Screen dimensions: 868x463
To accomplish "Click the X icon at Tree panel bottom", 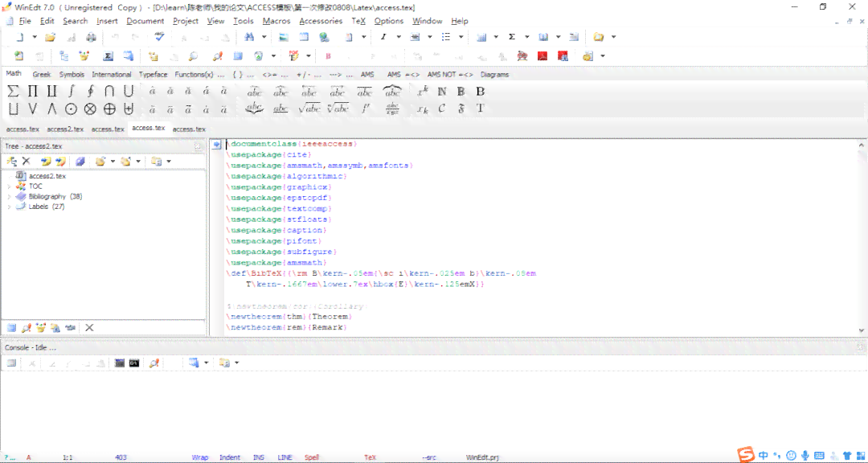I will (89, 328).
